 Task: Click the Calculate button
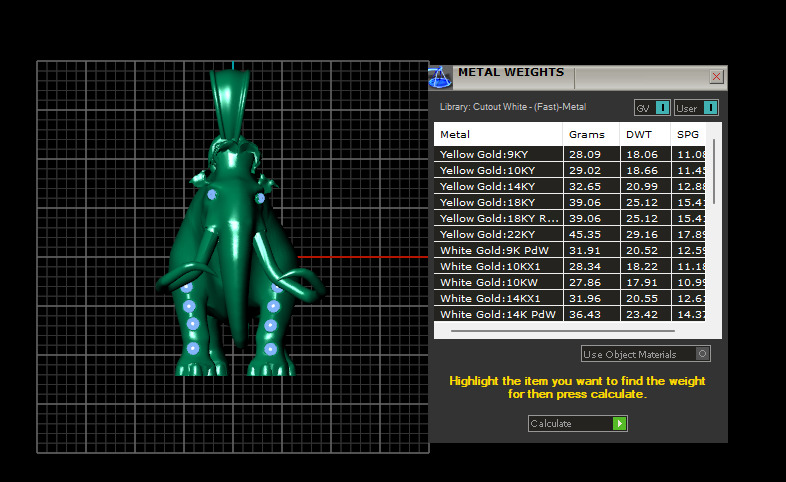coord(577,423)
